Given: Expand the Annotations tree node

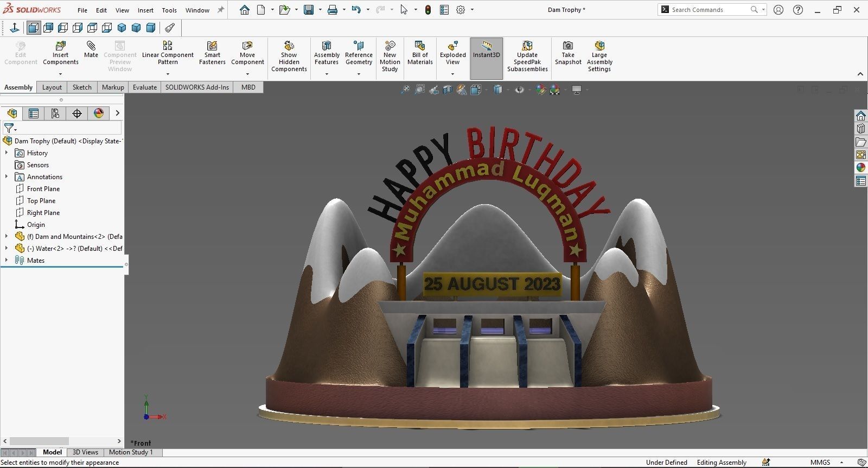Looking at the screenshot, I should point(7,177).
